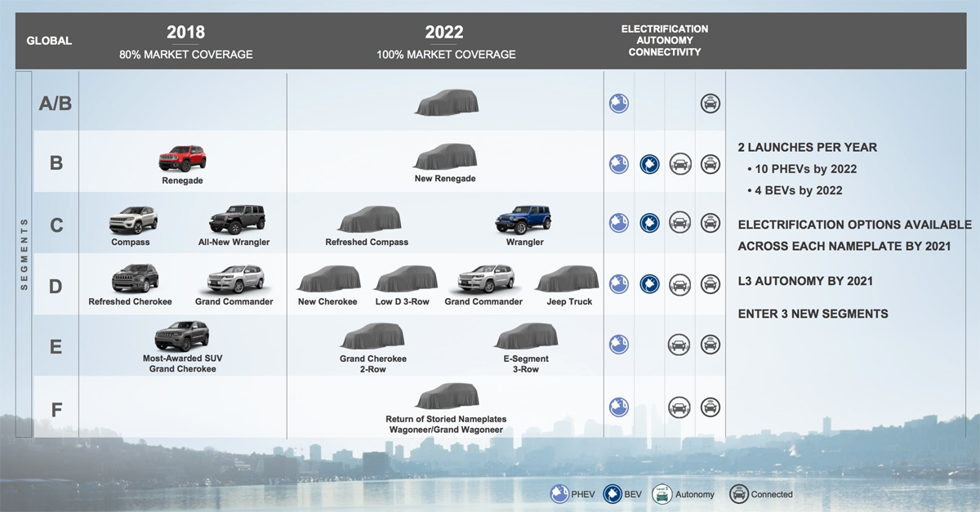
Task: Click the Autonomy icon in the F row
Action: (679, 406)
